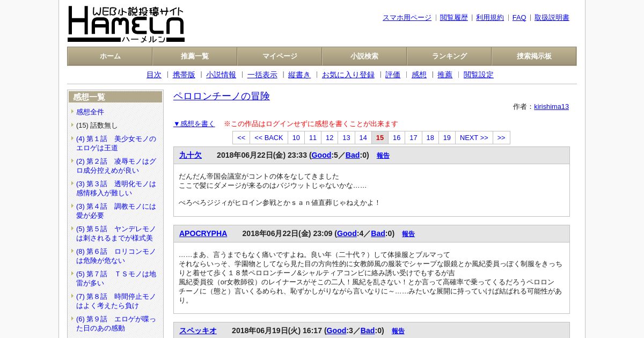644x338 pixels.
Task: Go to review page 13
Action: click(x=346, y=138)
